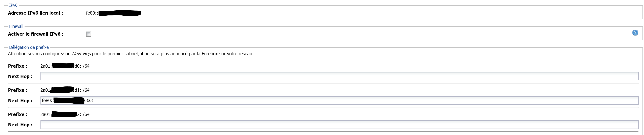Click the italic "Next Hop" word in the warning
The width and height of the screenshot is (644, 135).
point(81,54)
